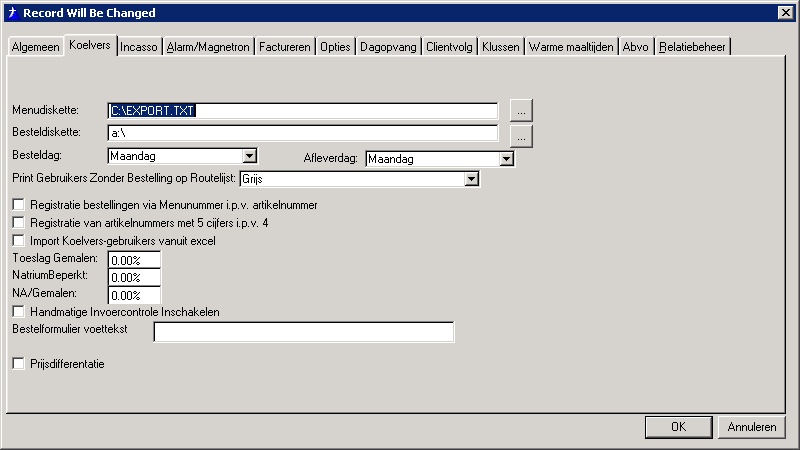Click the Annuleren button
This screenshot has width=800, height=450.
pos(752,427)
